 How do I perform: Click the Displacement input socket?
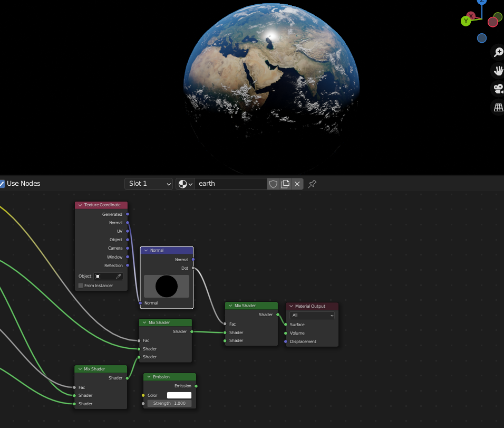coord(286,341)
